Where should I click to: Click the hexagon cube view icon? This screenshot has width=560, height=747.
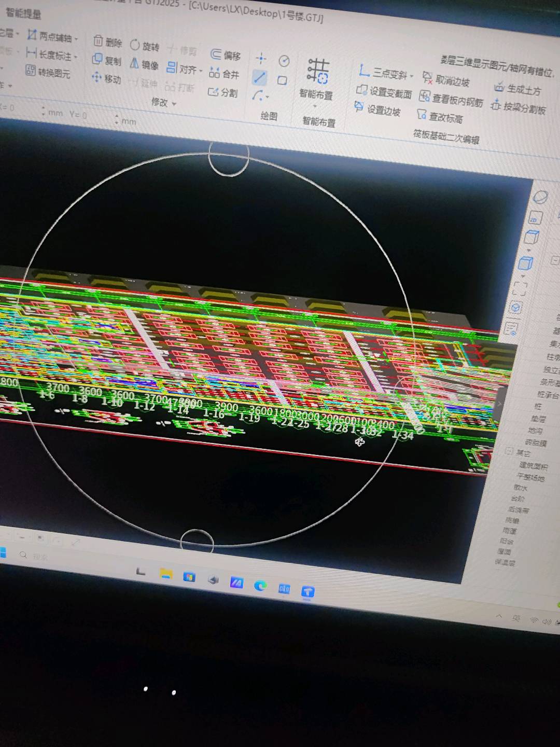coord(515,308)
